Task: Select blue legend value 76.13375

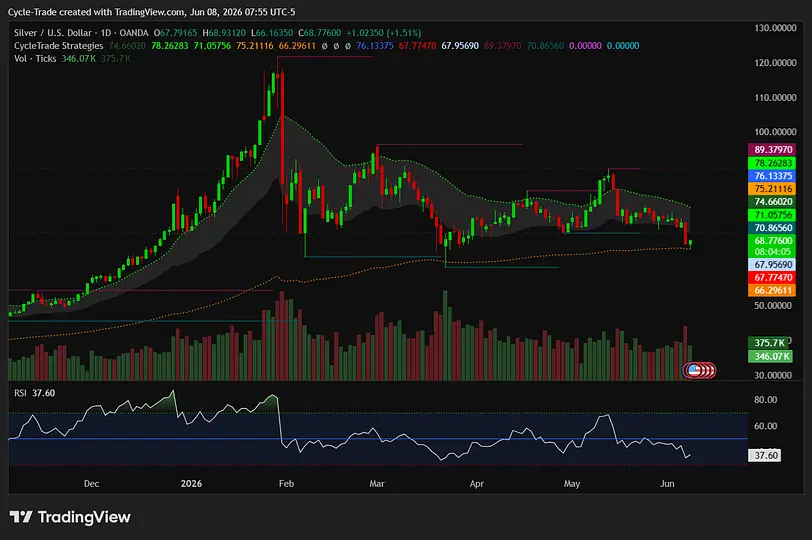Action: 375,46
